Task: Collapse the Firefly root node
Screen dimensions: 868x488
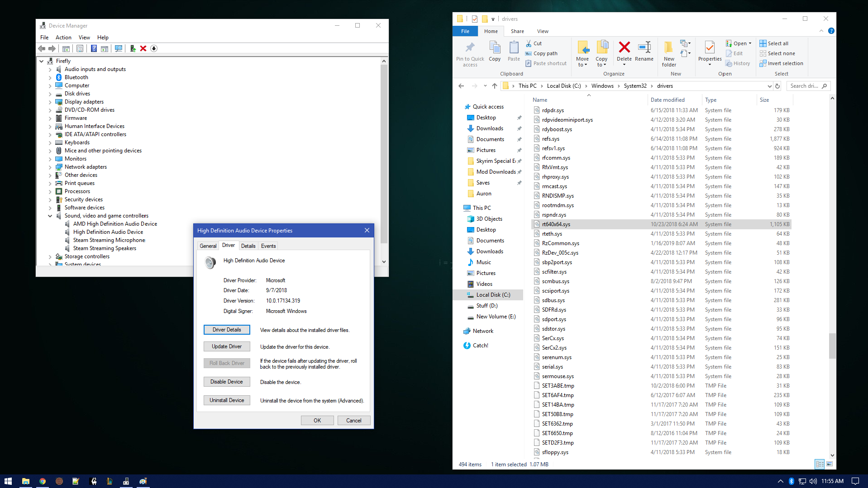Action: tap(42, 61)
